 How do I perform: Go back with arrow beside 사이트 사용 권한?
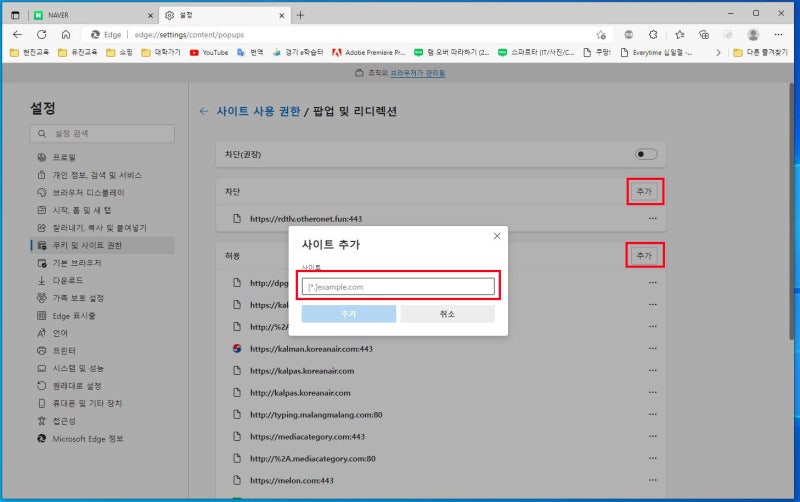(x=204, y=111)
